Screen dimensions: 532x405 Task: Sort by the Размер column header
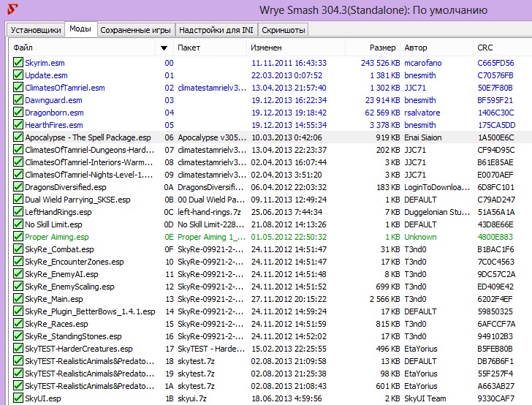(373, 48)
